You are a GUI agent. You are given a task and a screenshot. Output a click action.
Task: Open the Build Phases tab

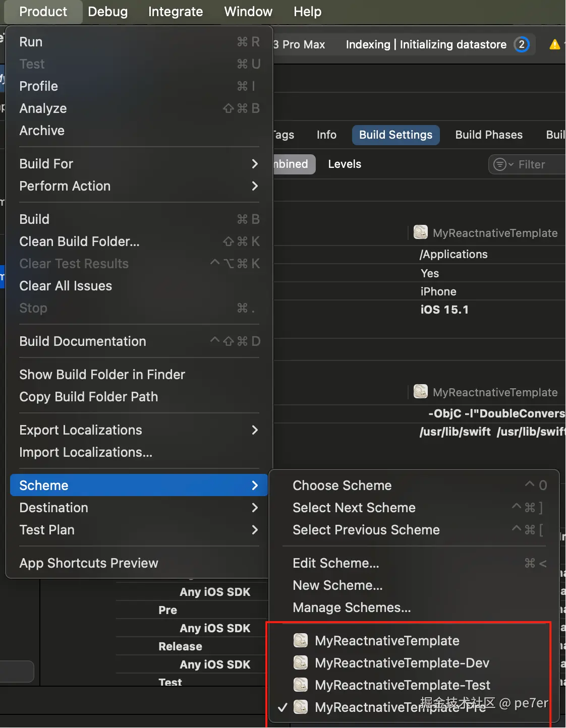tap(488, 135)
